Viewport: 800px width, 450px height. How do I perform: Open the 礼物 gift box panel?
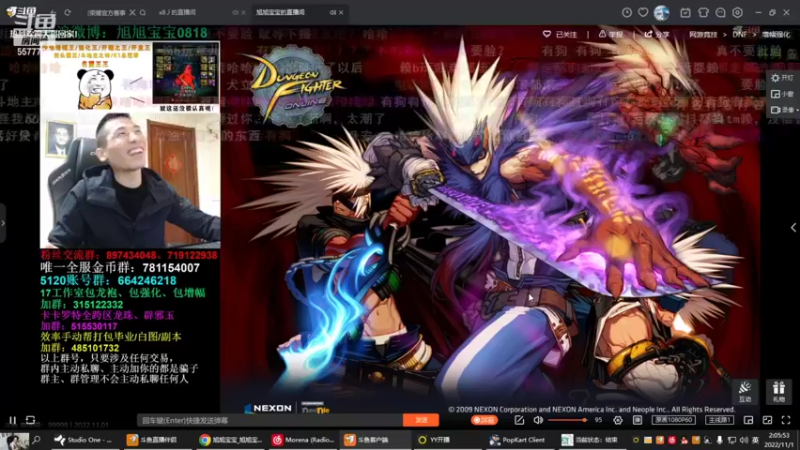779,391
